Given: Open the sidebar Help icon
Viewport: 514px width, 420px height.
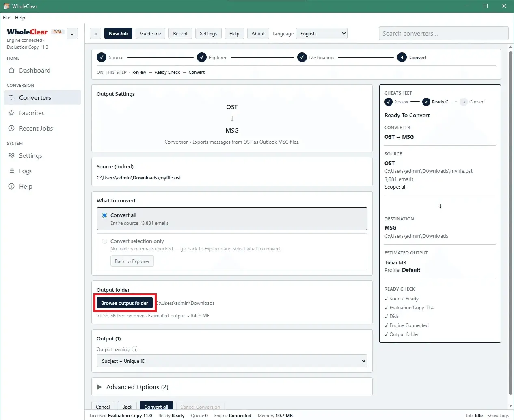Looking at the screenshot, I should [11, 187].
